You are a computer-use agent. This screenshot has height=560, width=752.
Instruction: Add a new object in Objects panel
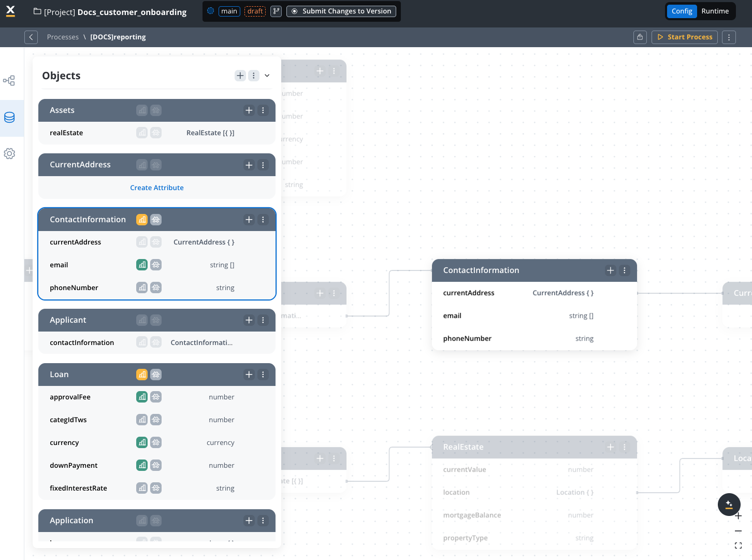[x=240, y=76]
